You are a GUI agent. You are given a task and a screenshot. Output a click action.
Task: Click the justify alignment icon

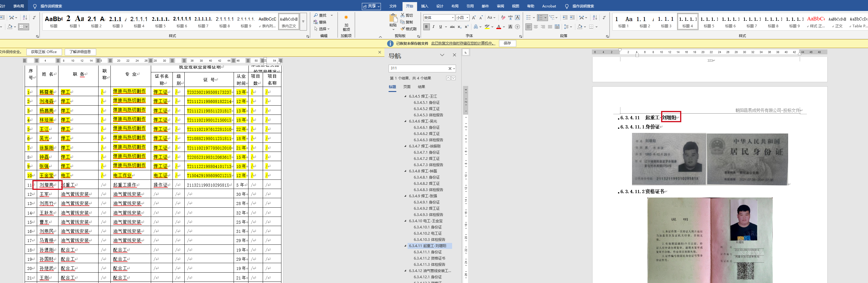pos(550,27)
